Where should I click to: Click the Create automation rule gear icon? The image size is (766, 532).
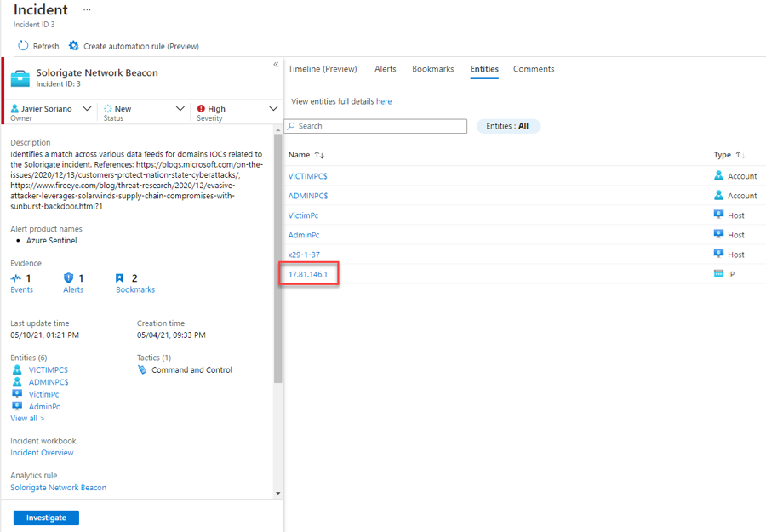[74, 46]
